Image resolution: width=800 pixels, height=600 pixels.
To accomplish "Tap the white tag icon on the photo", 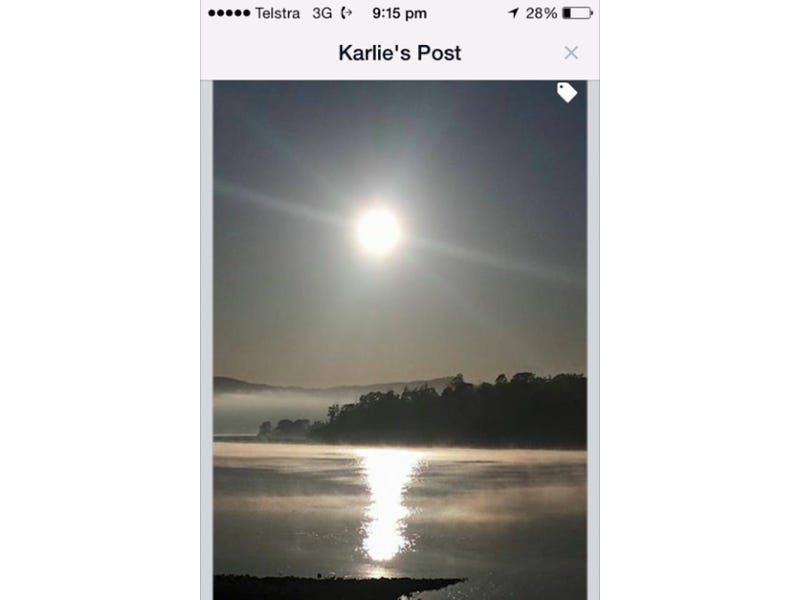I will [567, 92].
